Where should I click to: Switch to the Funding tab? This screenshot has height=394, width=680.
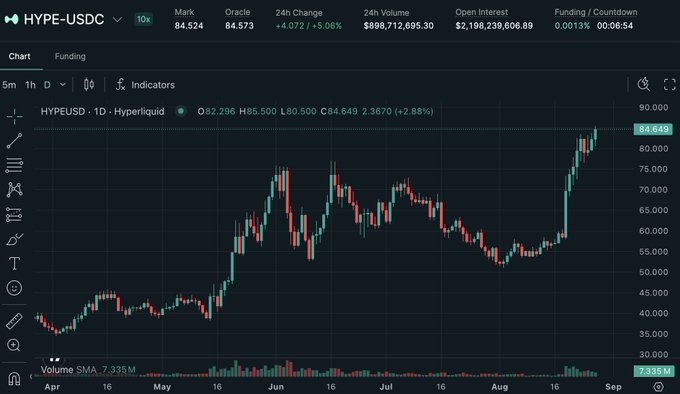(x=70, y=56)
